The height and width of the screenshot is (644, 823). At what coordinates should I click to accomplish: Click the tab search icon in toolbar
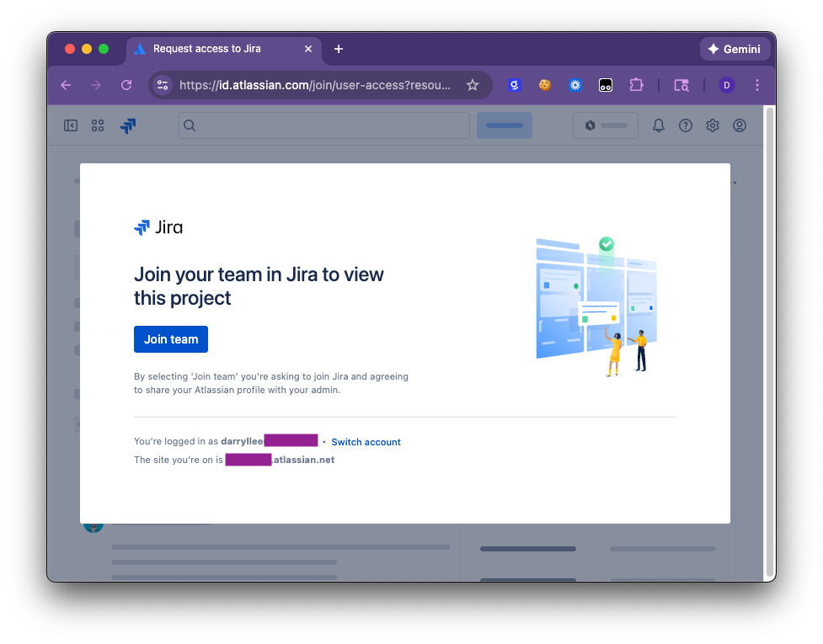[681, 85]
